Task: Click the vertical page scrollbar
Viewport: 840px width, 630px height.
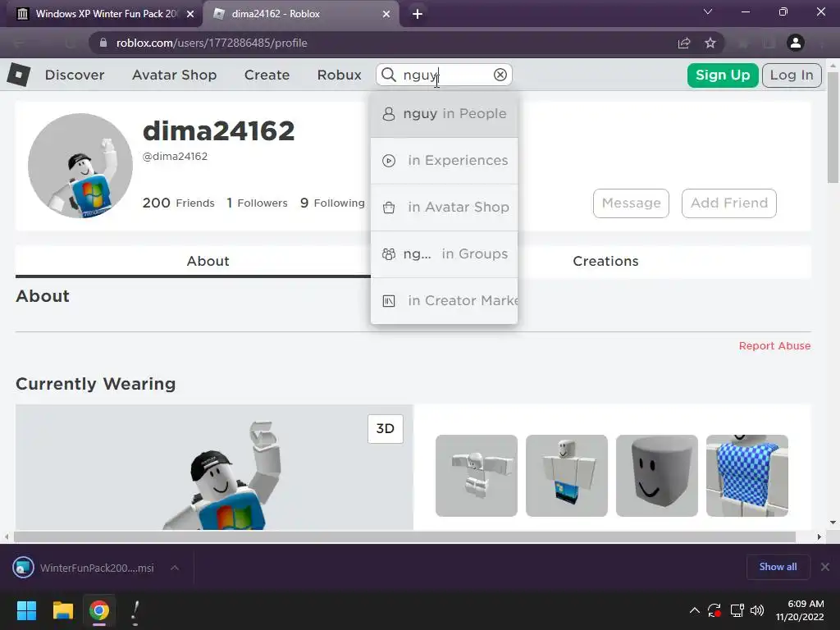Action: click(x=833, y=127)
